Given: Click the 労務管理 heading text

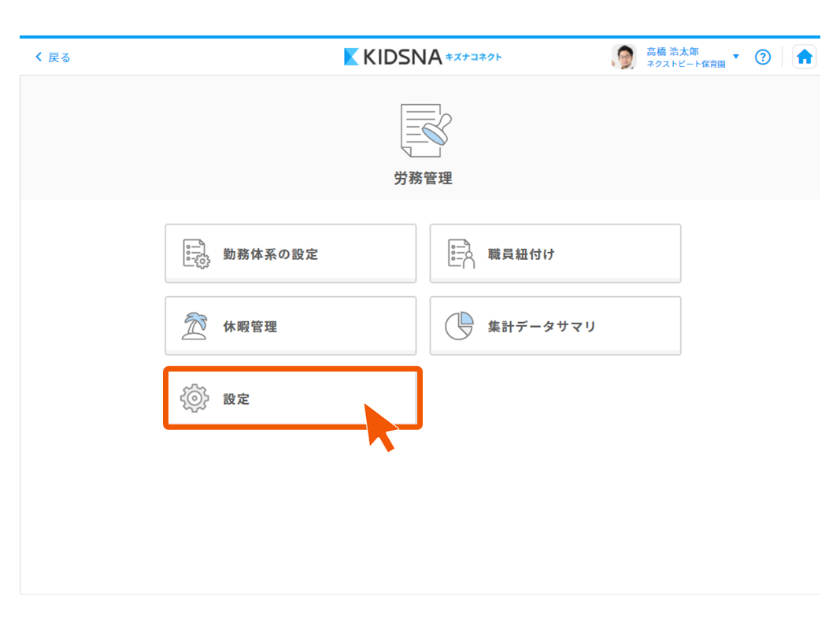Looking at the screenshot, I should [423, 179].
